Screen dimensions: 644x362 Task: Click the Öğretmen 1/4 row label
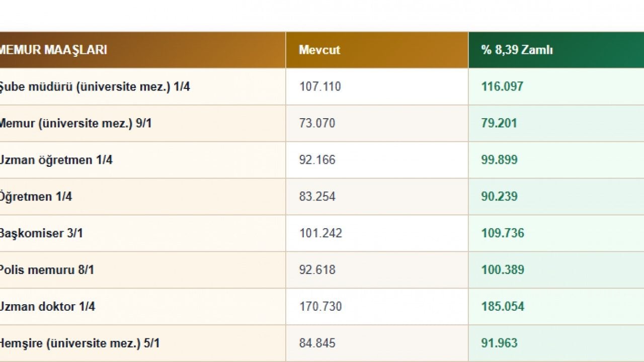click(x=36, y=197)
